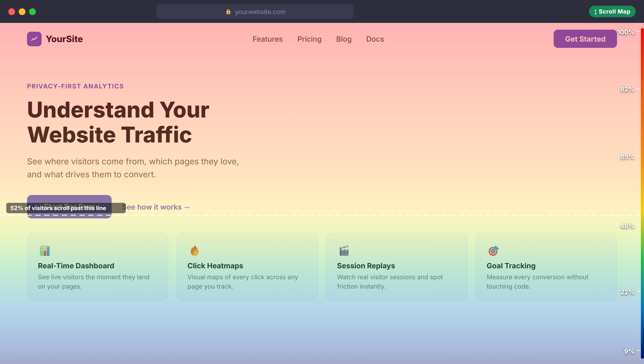Click the Session Replays clapperboard icon
The image size is (644, 364).
[344, 251]
